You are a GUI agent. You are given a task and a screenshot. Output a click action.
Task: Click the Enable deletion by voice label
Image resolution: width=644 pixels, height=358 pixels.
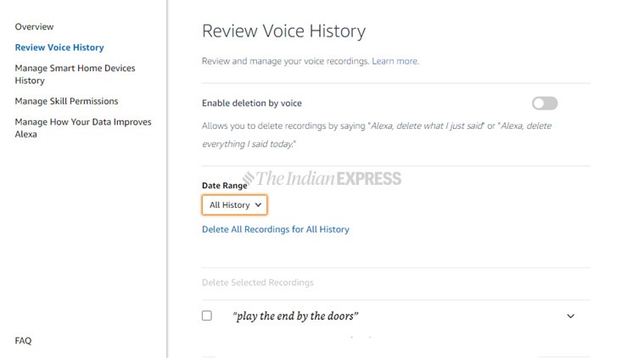pyautogui.click(x=252, y=103)
